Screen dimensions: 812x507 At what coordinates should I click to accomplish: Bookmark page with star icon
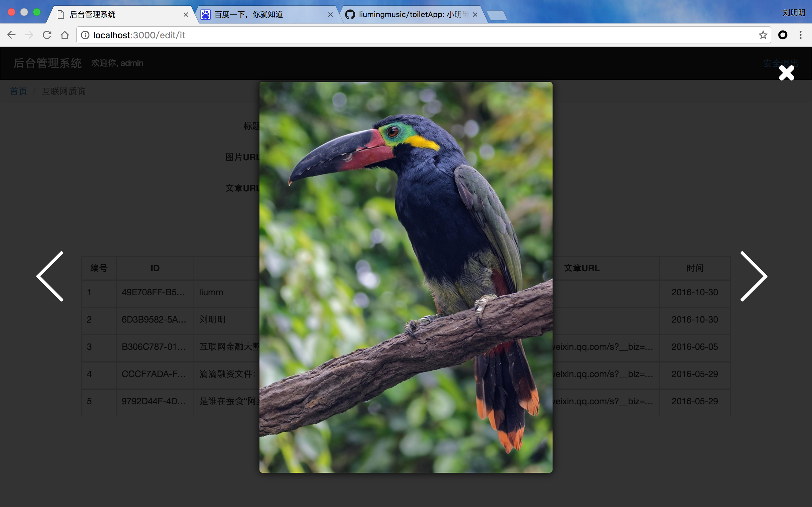[763, 35]
